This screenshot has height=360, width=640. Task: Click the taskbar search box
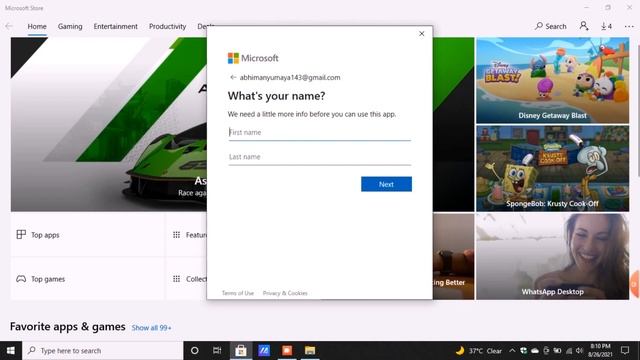(x=102, y=351)
